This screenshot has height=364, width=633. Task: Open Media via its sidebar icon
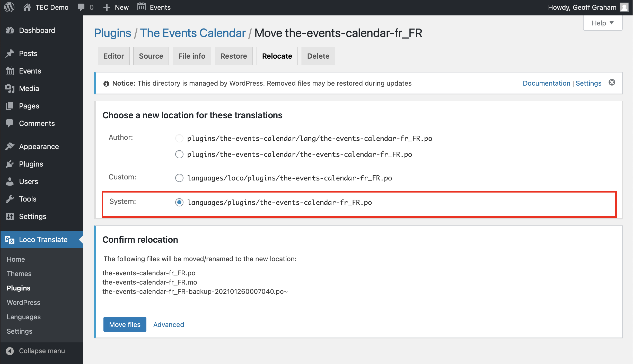(x=10, y=88)
